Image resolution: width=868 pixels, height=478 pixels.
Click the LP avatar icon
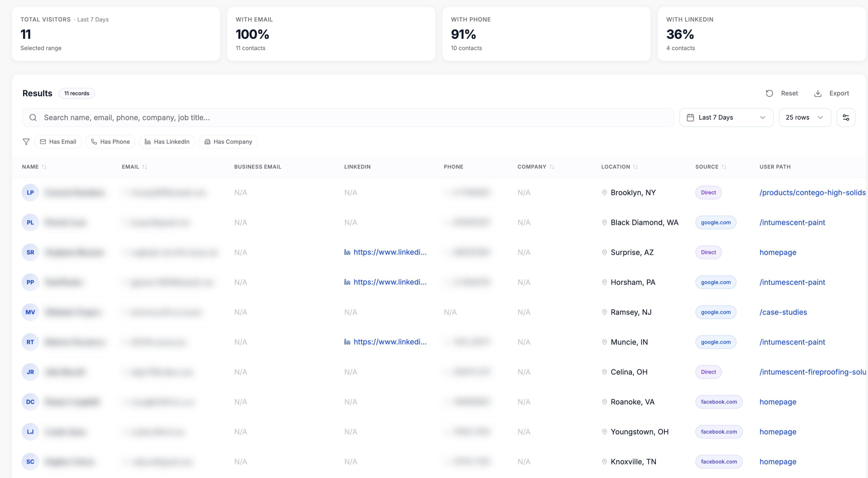point(30,193)
